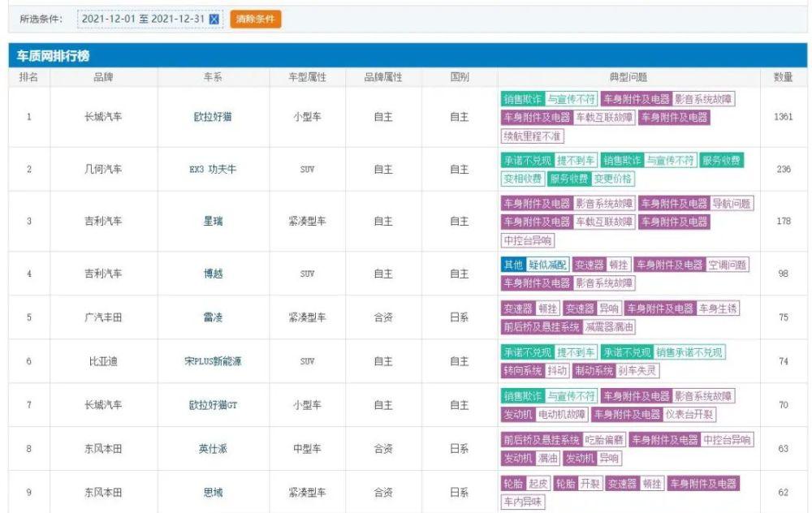
Task: Select the 刹车失灵 issue tag
Action: click(x=637, y=371)
